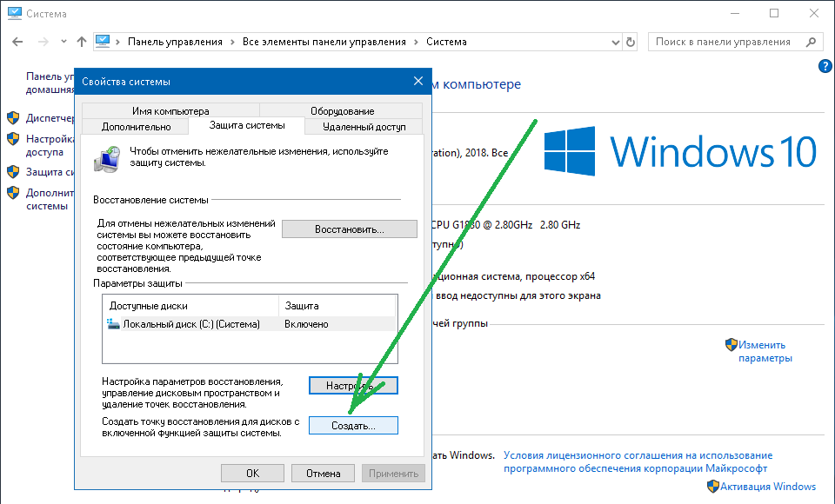This screenshot has height=504, width=835.
Task: Open 'Настройка доступа' sidebar link
Action: point(50,145)
